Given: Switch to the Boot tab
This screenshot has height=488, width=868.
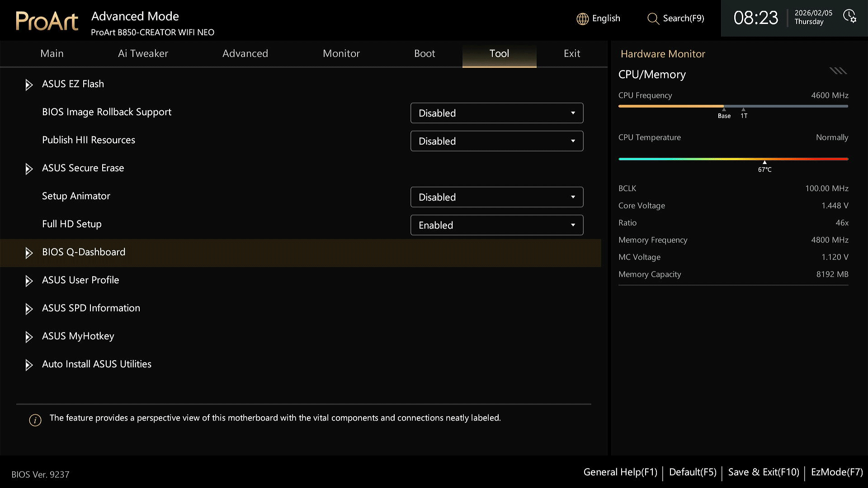Looking at the screenshot, I should (x=425, y=54).
